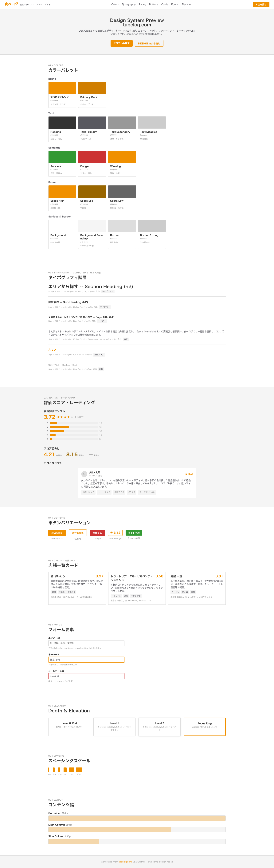Image resolution: width=274 pixels, height=868 pixels.
Task: Click the エリアから探す hero button
Action: pyautogui.click(x=122, y=43)
